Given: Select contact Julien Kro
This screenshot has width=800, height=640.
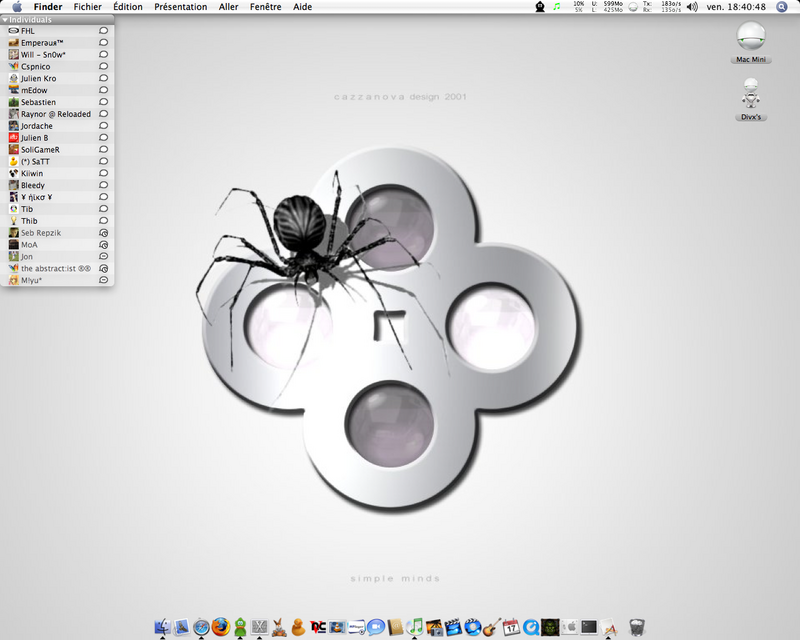Looking at the screenshot, I should tap(58, 78).
